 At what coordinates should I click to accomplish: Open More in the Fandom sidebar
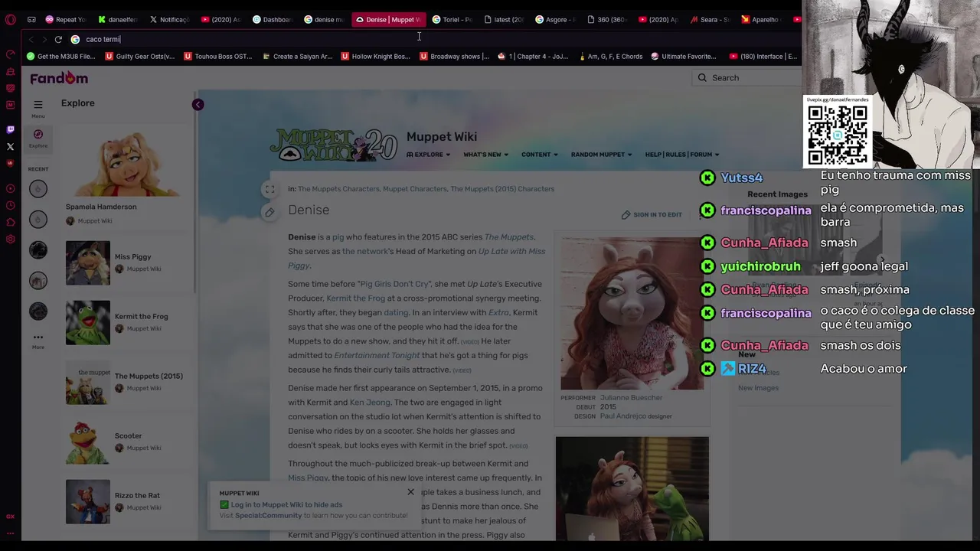[38, 341]
